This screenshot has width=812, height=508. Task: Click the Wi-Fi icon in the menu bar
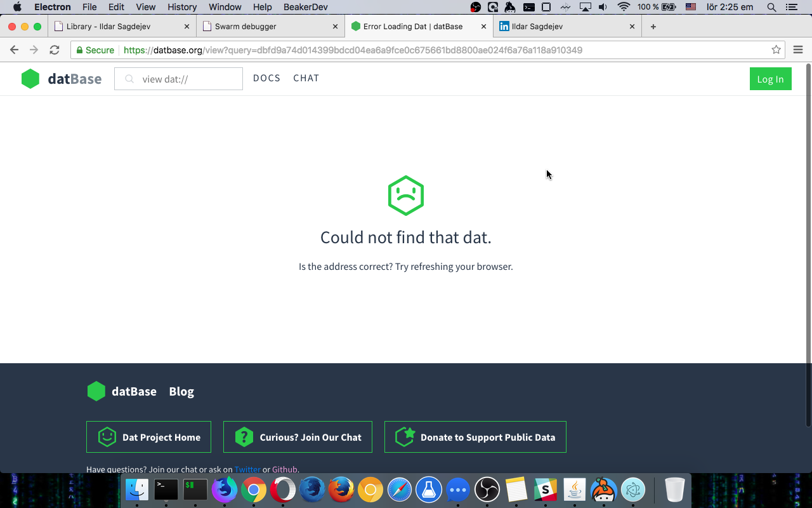tap(624, 7)
